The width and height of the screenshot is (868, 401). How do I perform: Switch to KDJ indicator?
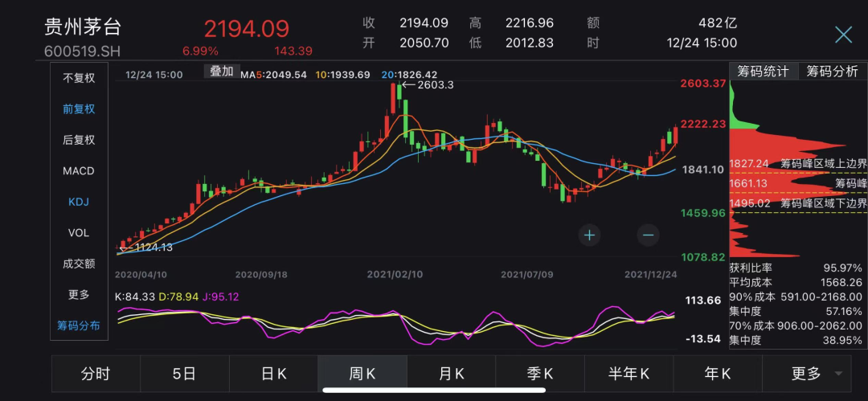[79, 202]
